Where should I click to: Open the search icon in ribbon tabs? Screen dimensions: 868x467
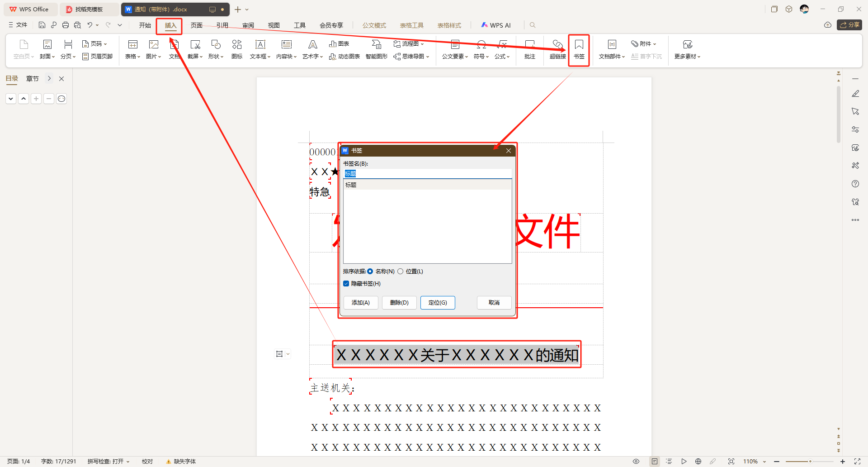[533, 25]
